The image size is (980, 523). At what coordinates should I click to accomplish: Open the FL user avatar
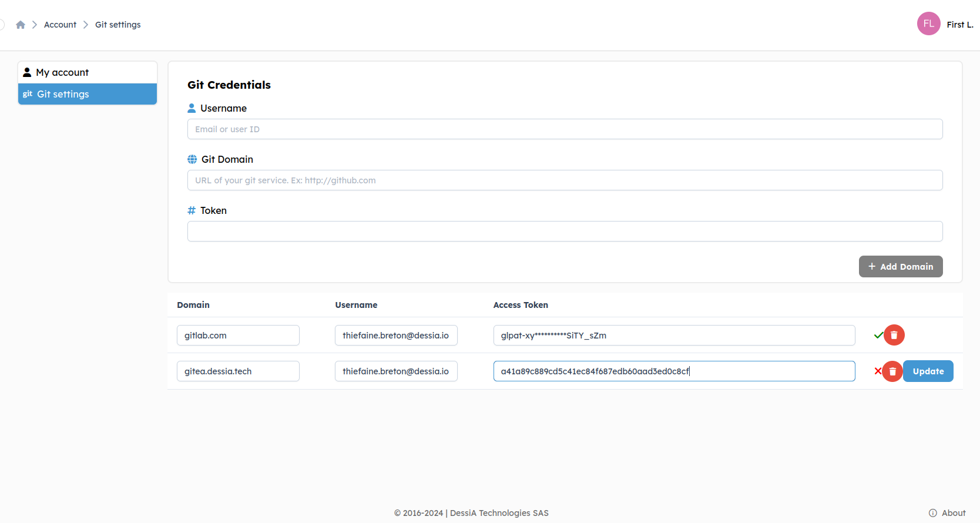point(928,24)
